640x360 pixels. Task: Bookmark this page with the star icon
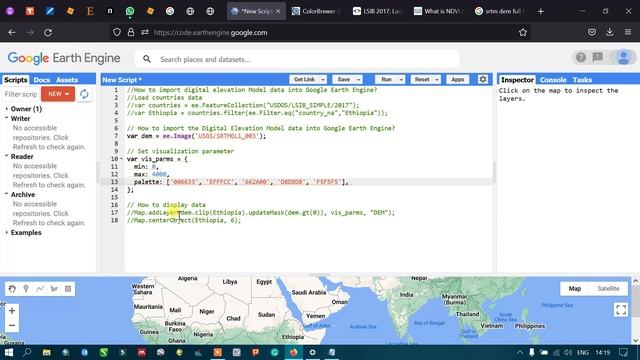(523, 32)
